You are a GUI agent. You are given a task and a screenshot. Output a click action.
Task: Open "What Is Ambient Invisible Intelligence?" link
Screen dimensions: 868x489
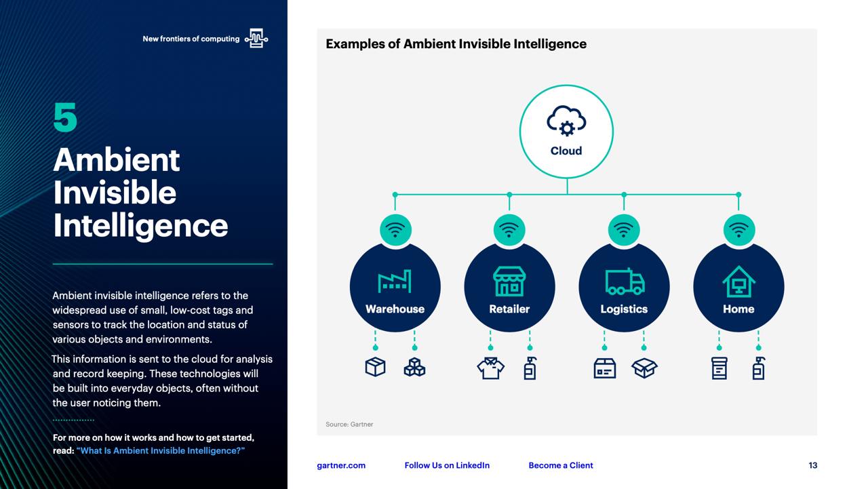161,451
